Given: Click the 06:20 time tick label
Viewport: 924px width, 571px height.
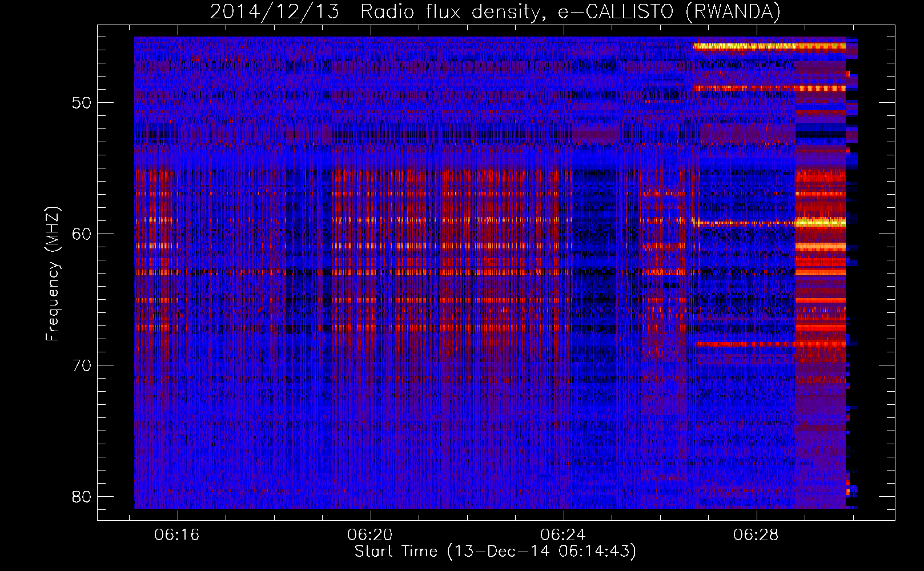Looking at the screenshot, I should click(370, 535).
